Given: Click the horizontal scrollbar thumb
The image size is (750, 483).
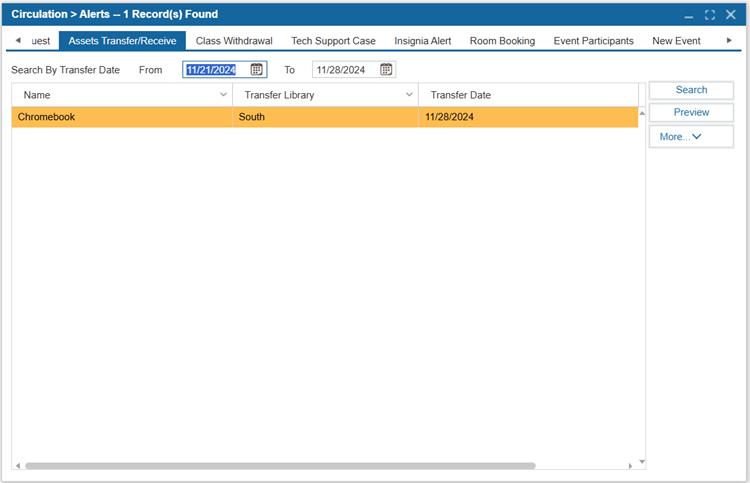Looking at the screenshot, I should (x=280, y=465).
